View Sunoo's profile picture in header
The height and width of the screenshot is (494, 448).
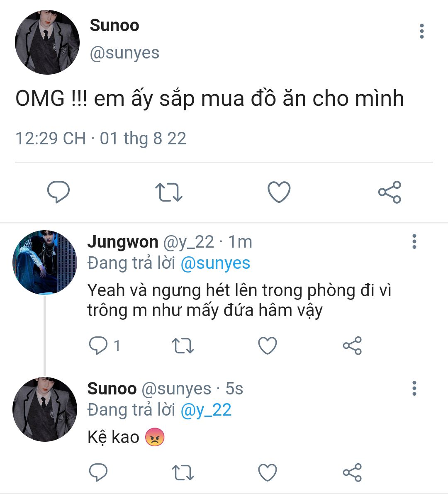[x=47, y=42]
